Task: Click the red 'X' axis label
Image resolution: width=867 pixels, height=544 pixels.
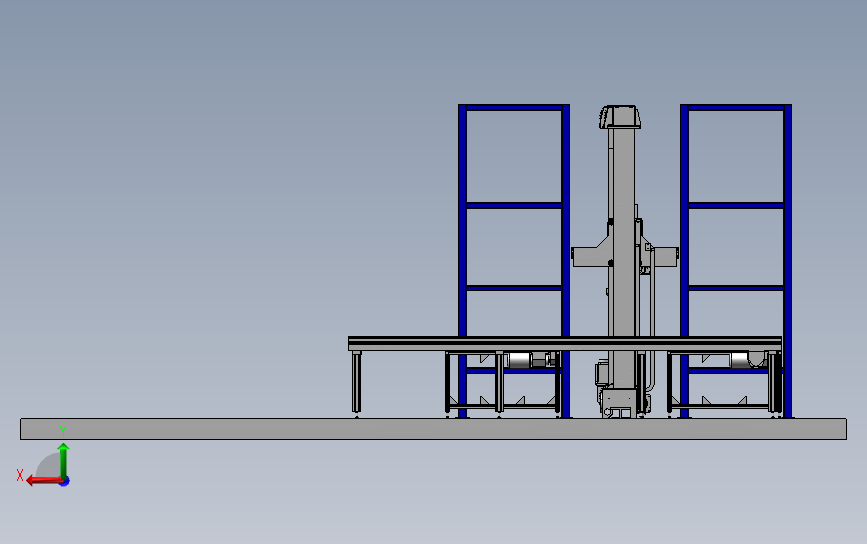Action: coord(20,475)
